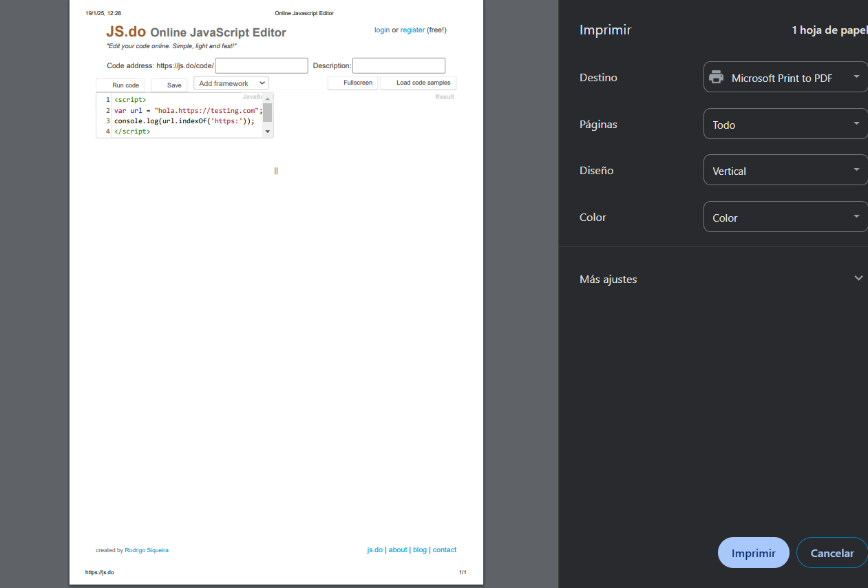Expand the Más ajustes section
Image resolution: width=868 pixels, height=588 pixels.
coord(721,279)
